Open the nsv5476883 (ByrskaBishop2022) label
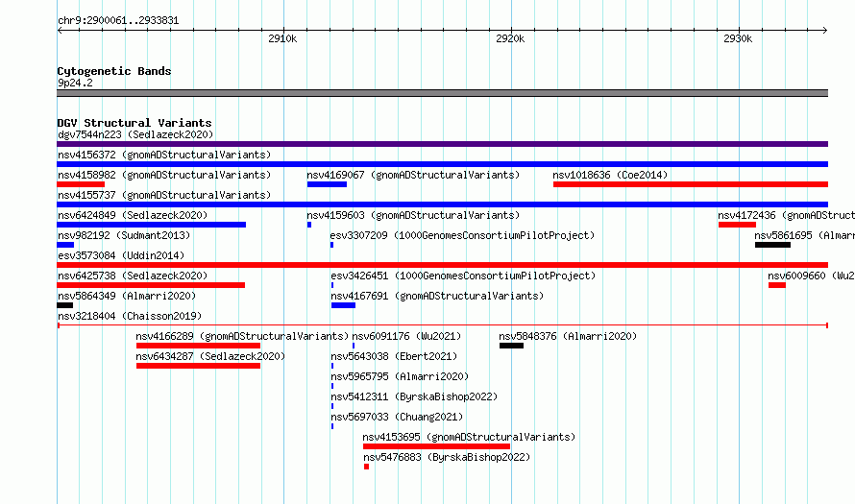The height and width of the screenshot is (504, 855). point(447,457)
